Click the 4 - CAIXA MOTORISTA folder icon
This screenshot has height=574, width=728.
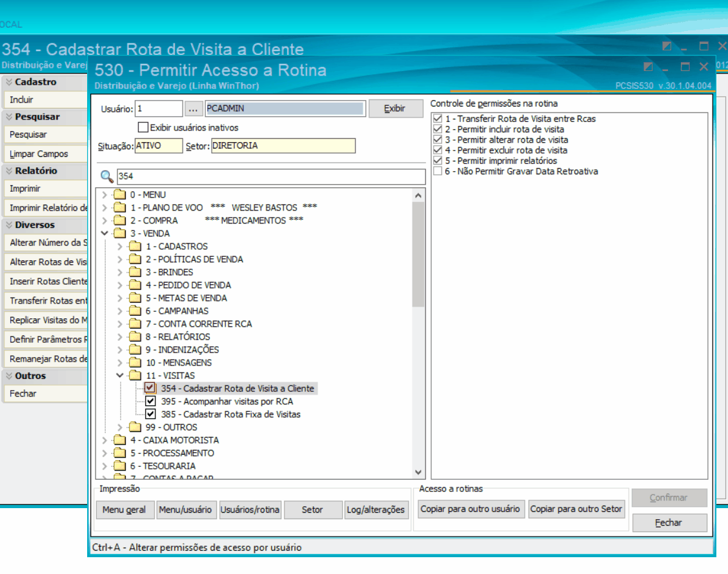pyautogui.click(x=120, y=440)
